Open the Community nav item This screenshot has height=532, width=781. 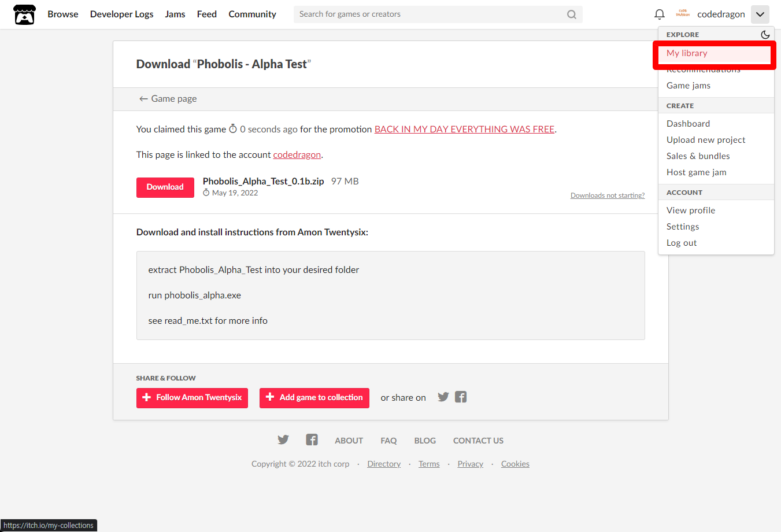[x=253, y=14]
